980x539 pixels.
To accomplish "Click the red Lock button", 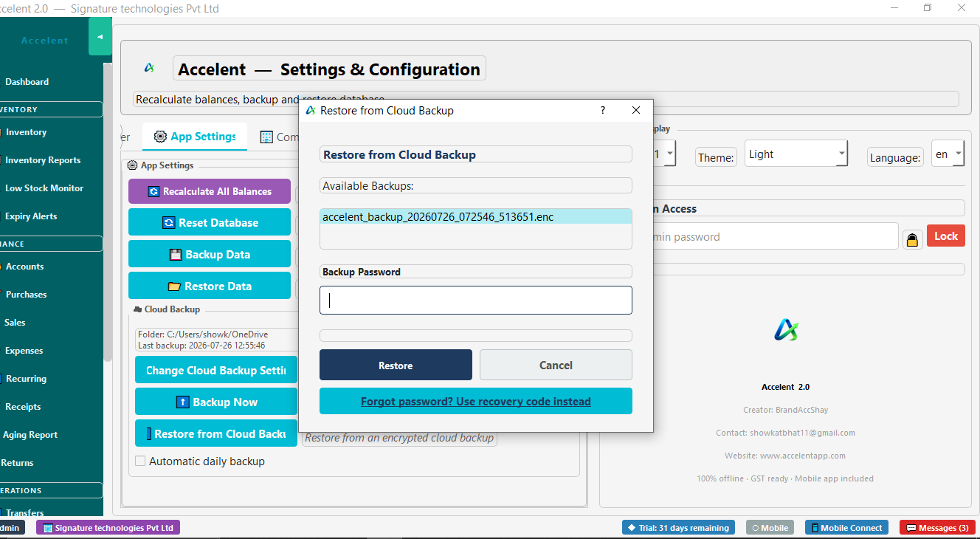I will click(945, 236).
